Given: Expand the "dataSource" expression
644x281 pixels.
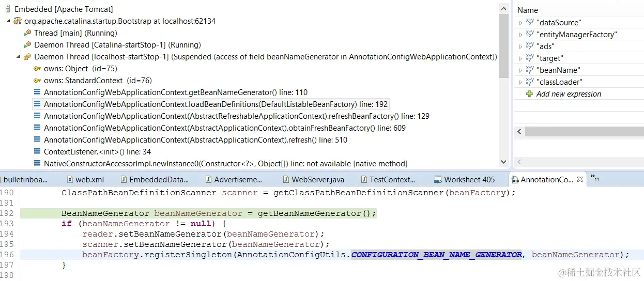Looking at the screenshot, I should (520, 23).
